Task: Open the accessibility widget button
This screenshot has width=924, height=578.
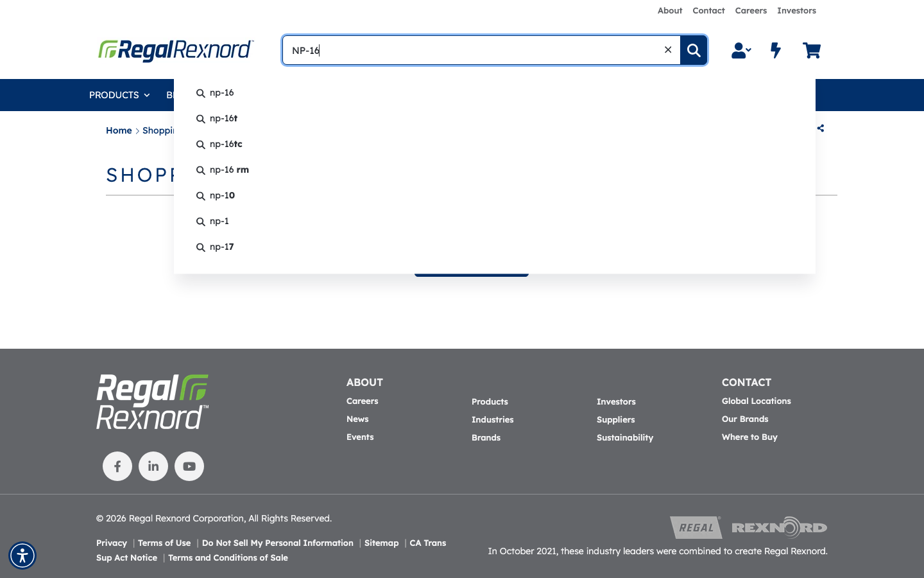Action: point(22,556)
